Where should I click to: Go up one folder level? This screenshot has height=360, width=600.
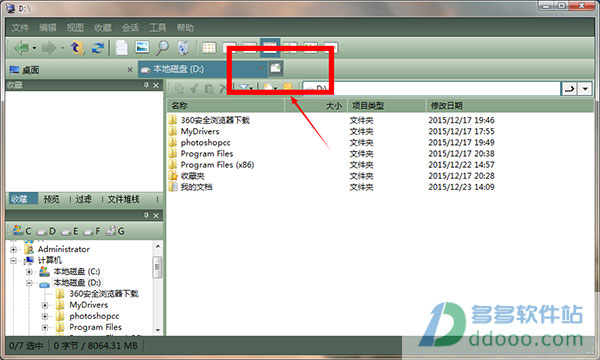click(77, 48)
